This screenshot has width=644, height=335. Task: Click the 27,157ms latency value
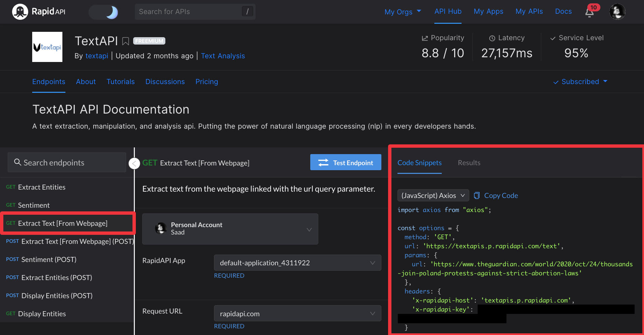pyautogui.click(x=507, y=53)
